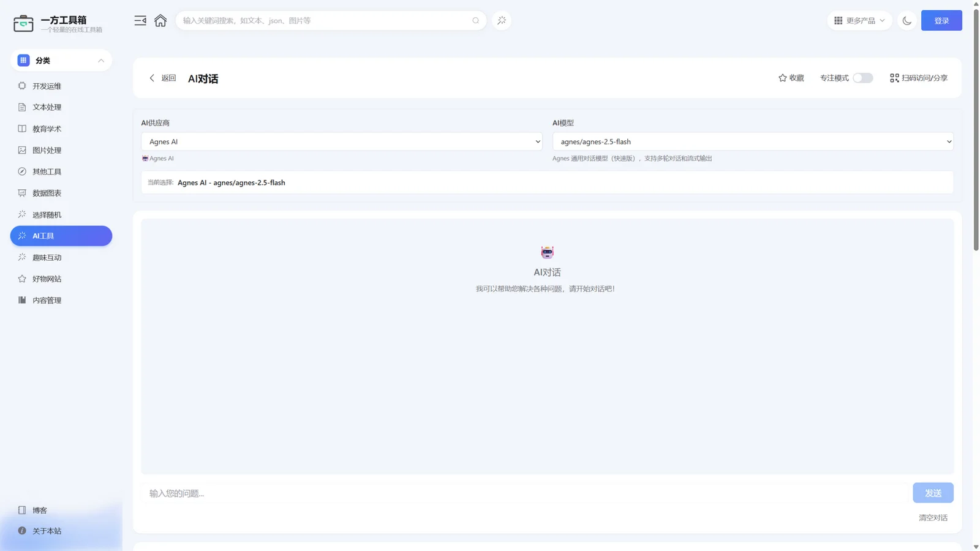Open the AI模型 dropdown
This screenshot has width=980, height=551.
coord(753,141)
